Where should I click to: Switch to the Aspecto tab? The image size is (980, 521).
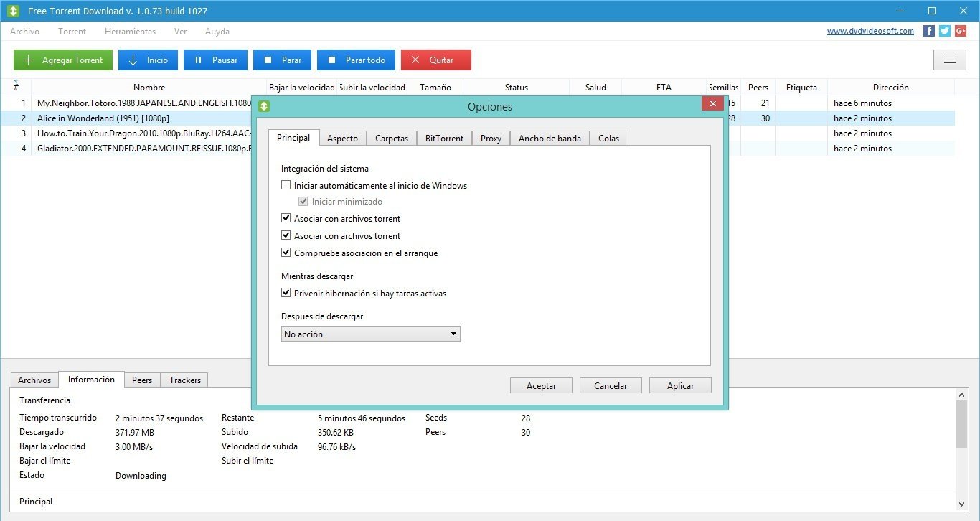(342, 139)
